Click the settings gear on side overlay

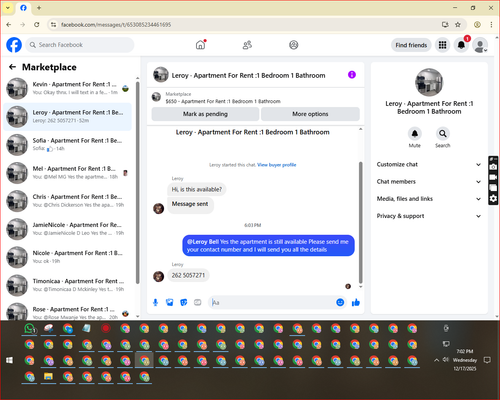493,199
